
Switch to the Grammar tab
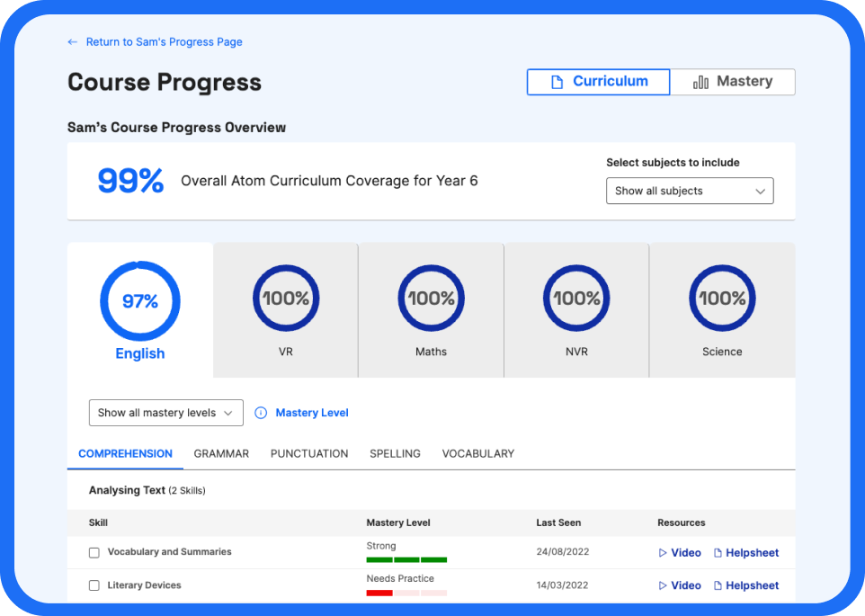pyautogui.click(x=221, y=453)
